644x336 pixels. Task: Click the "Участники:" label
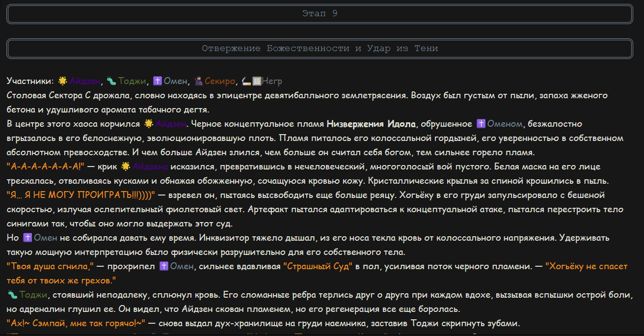(30, 81)
